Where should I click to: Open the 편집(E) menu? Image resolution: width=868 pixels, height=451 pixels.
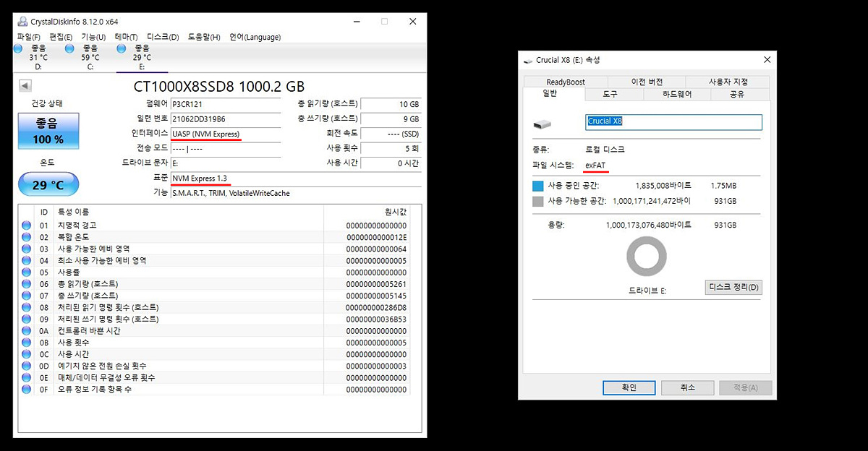pos(61,37)
